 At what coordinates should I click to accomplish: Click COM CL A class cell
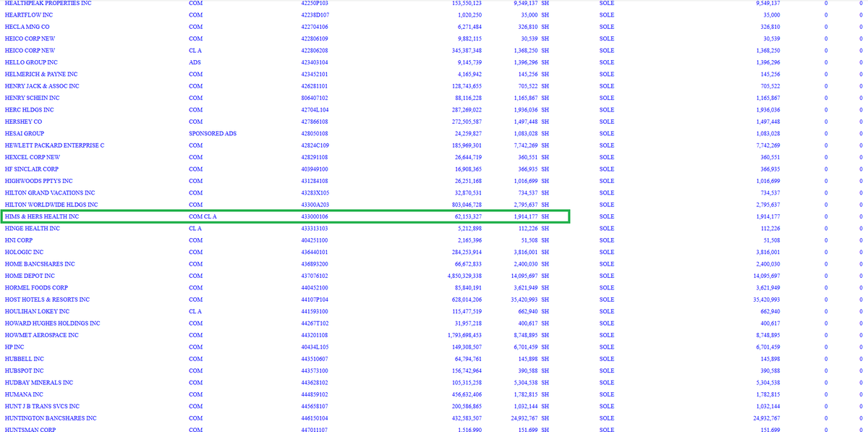(x=203, y=216)
